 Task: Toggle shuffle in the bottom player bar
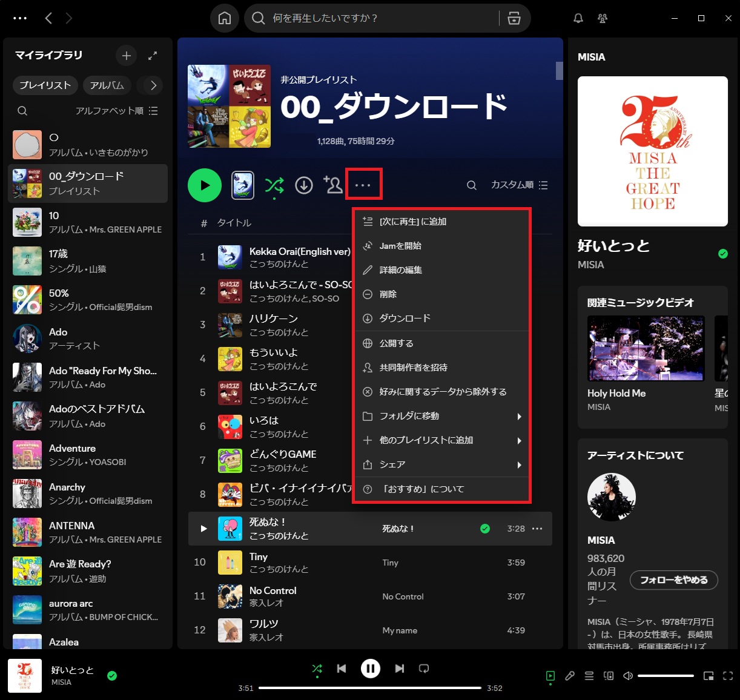click(317, 669)
